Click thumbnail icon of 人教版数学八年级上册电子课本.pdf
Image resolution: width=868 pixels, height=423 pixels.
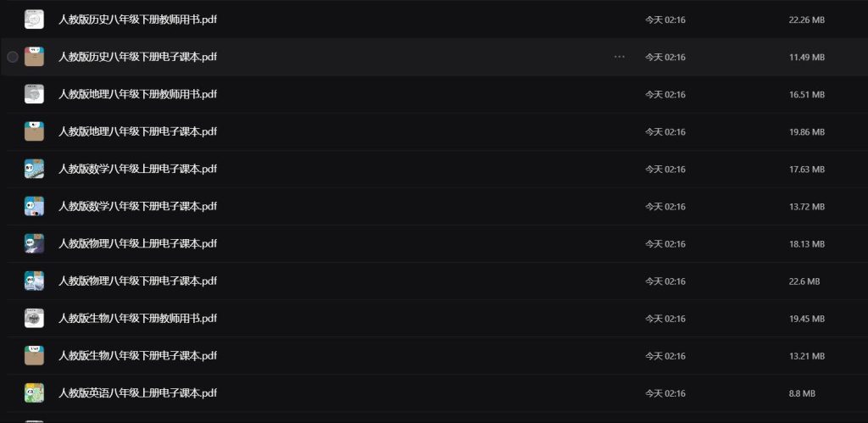click(x=34, y=169)
